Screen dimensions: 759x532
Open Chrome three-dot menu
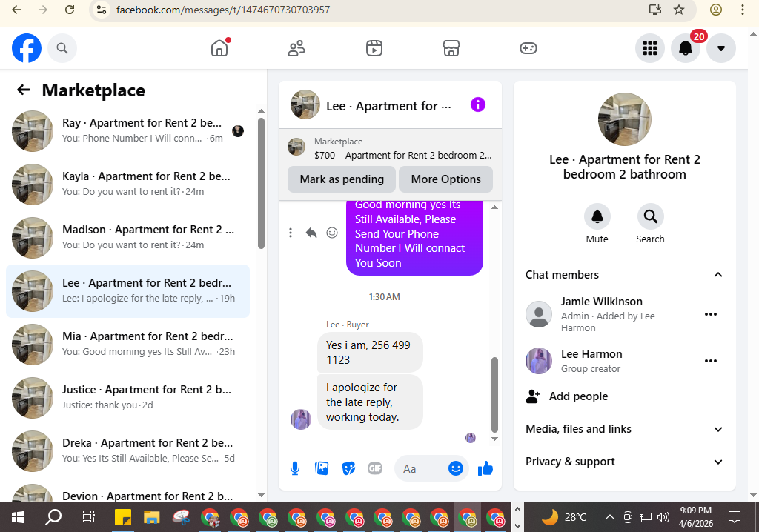pos(743,9)
